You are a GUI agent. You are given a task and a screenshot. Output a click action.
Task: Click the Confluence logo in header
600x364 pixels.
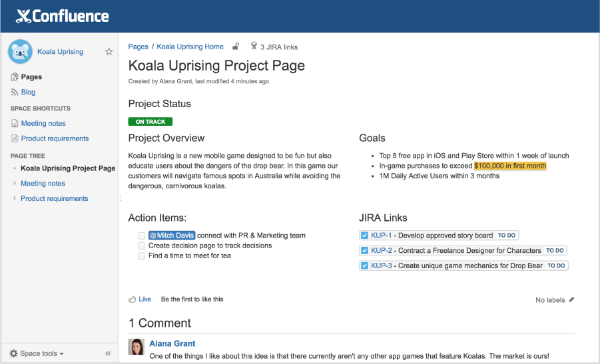(63, 16)
